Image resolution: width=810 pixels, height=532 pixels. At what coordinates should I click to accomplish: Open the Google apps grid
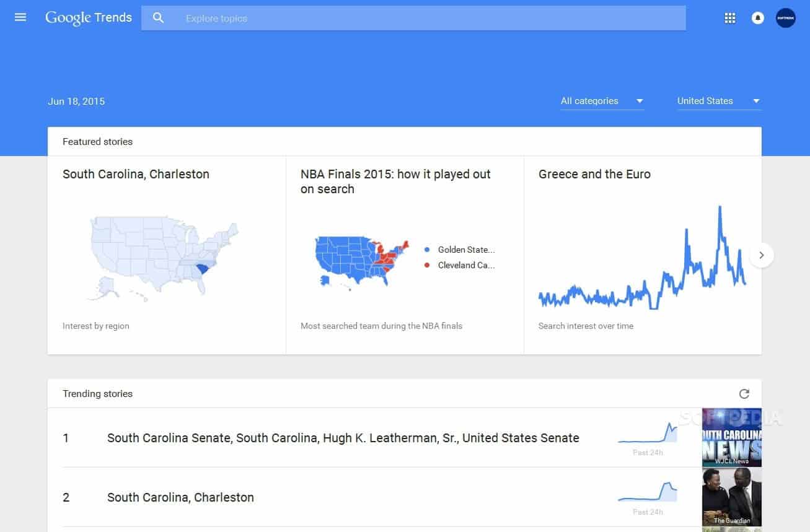[730, 18]
